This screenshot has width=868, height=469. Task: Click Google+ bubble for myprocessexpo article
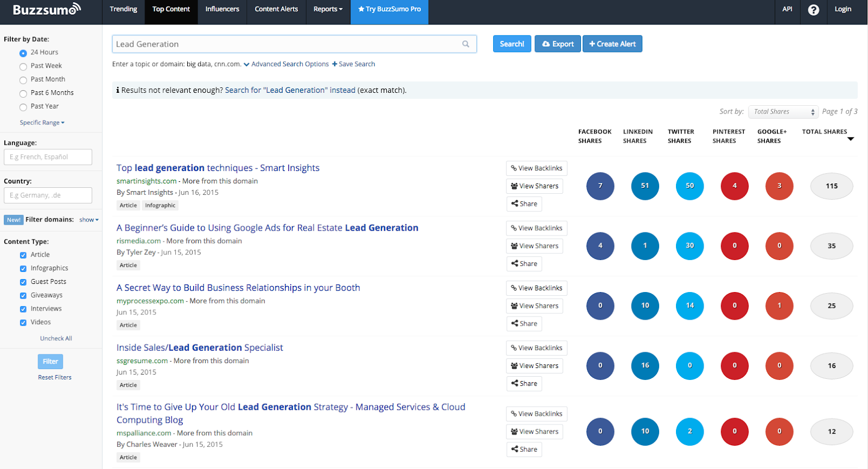(780, 306)
